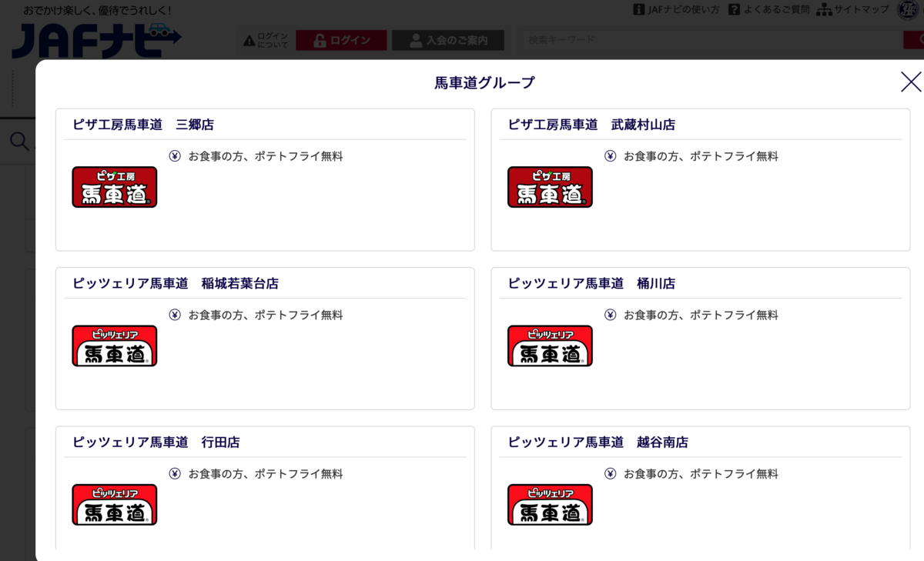Open サイトマップ link
The height and width of the screenshot is (561, 924).
click(x=853, y=9)
